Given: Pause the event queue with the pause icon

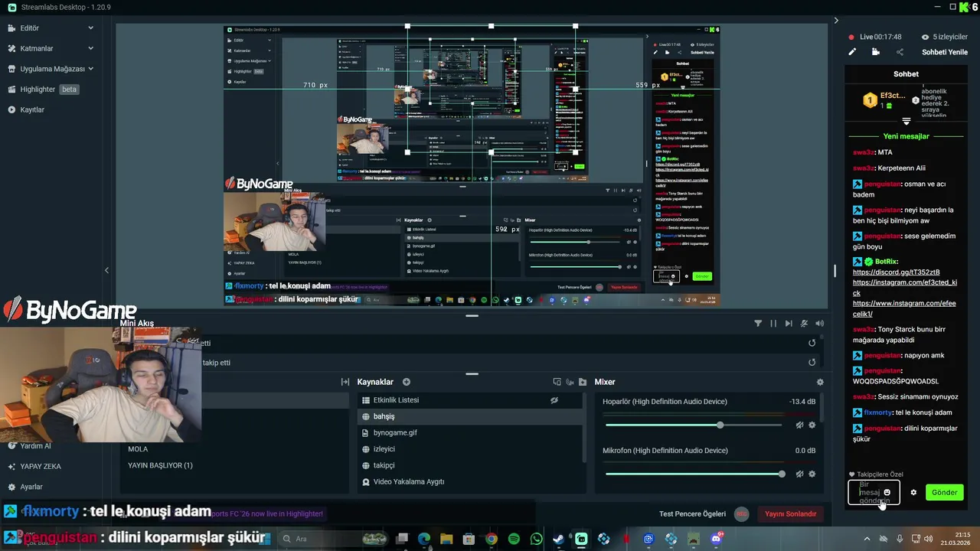Looking at the screenshot, I should tap(773, 324).
